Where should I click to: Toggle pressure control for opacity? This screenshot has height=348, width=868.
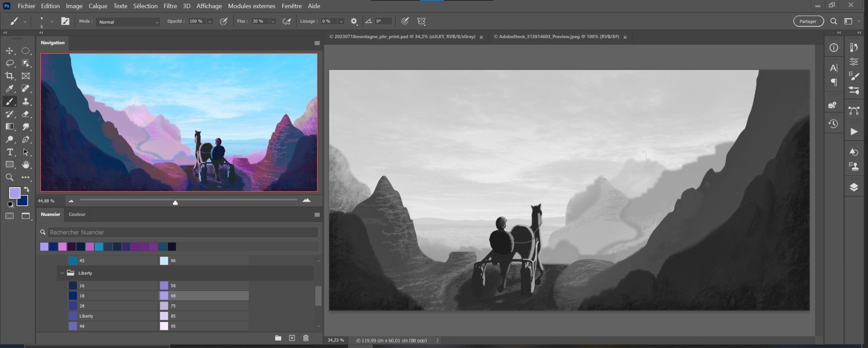pos(224,22)
